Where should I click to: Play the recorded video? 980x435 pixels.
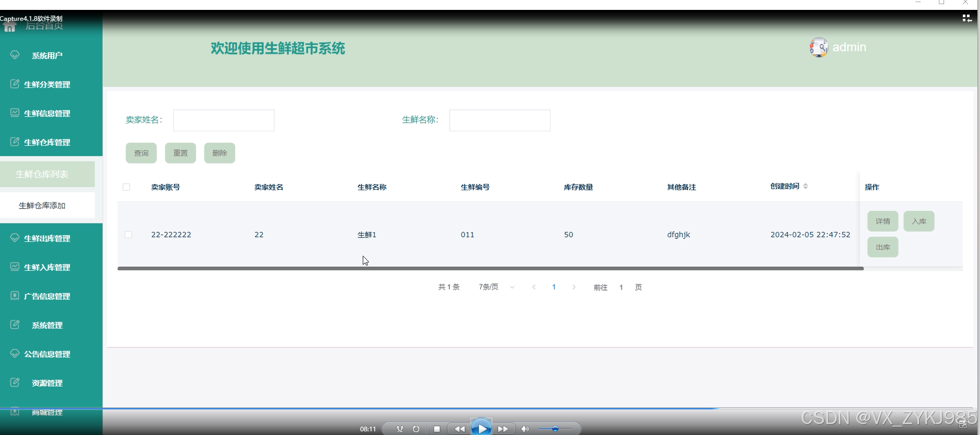pos(481,428)
